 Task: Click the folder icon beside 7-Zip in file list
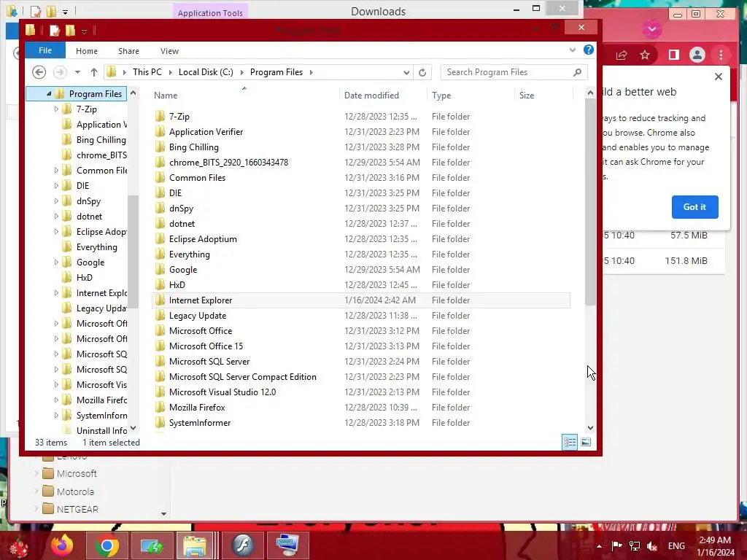point(160,116)
